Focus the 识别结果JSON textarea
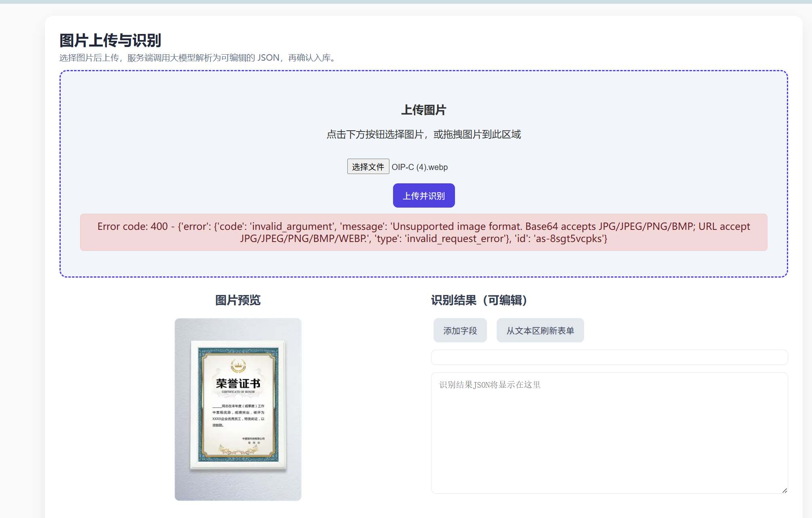Viewport: 812px width, 518px height. (x=609, y=433)
